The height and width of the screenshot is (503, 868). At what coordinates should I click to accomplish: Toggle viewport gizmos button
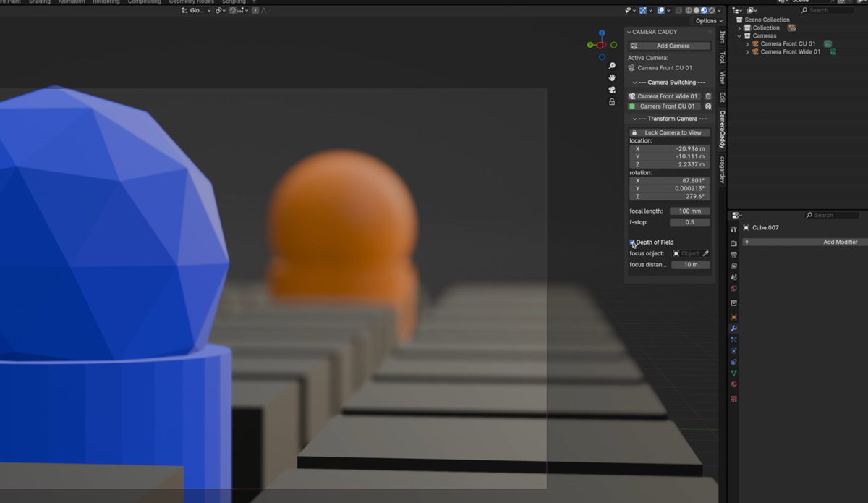click(642, 11)
